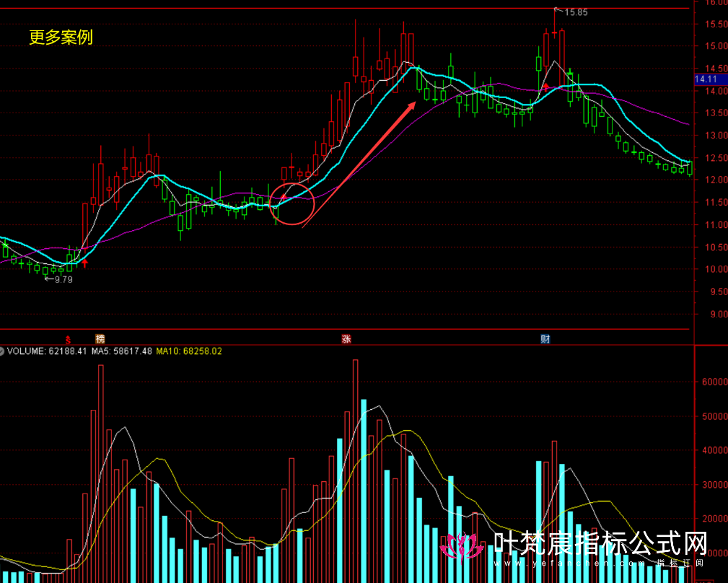The height and width of the screenshot is (583, 728).
Task: Click the 40000 volume axis label
Action: [x=715, y=450]
